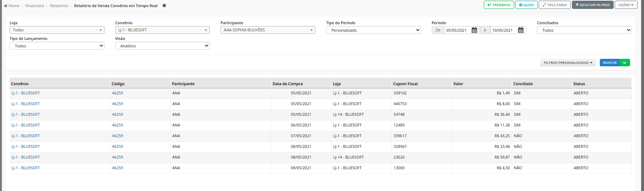Screen dimensions: 644x191
Task: Open the calendar picker for the end date
Action: (x=521, y=30)
